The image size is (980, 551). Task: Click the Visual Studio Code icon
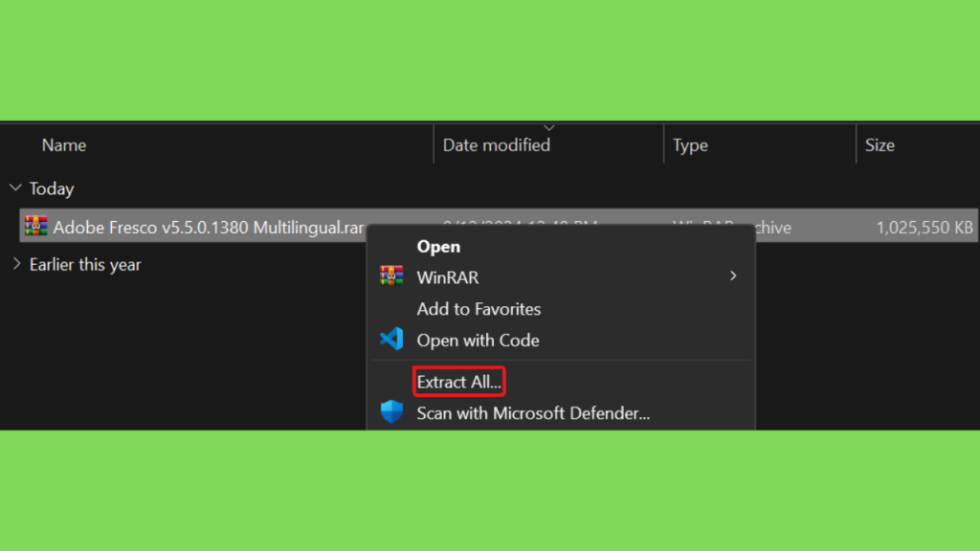391,340
